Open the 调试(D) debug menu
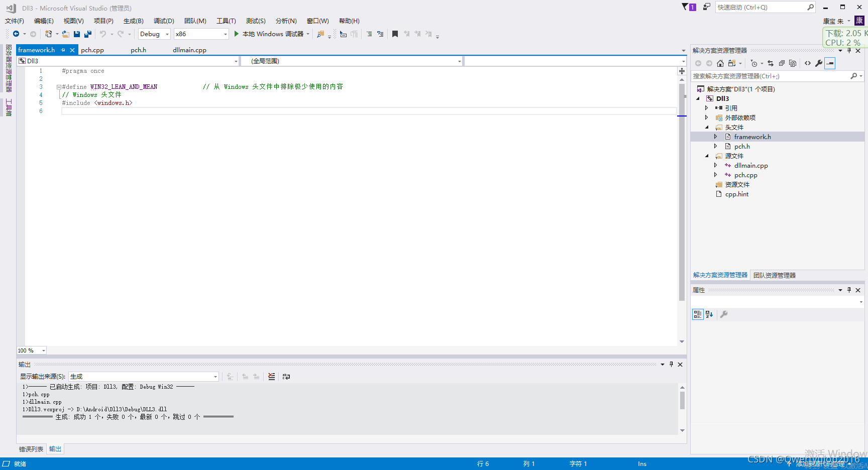 [164, 21]
